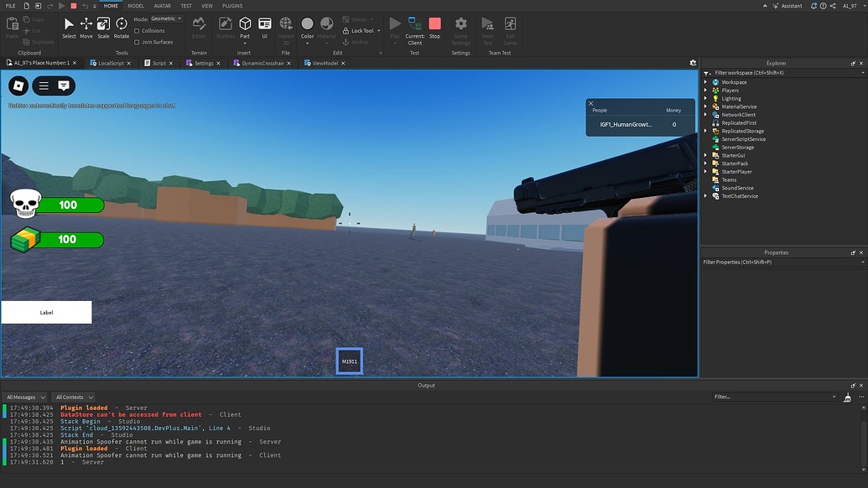Switch to the VIEW ribbon tab
868x488 pixels.
coord(207,6)
